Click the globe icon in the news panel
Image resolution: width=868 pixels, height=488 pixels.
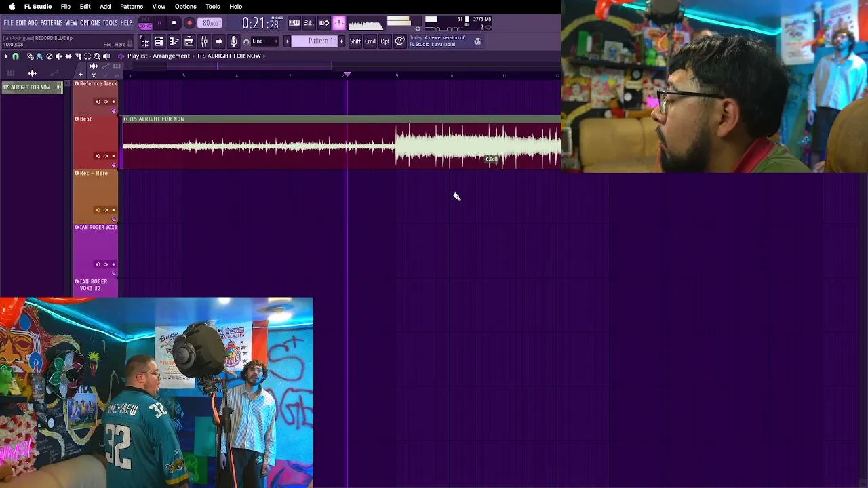[477, 41]
